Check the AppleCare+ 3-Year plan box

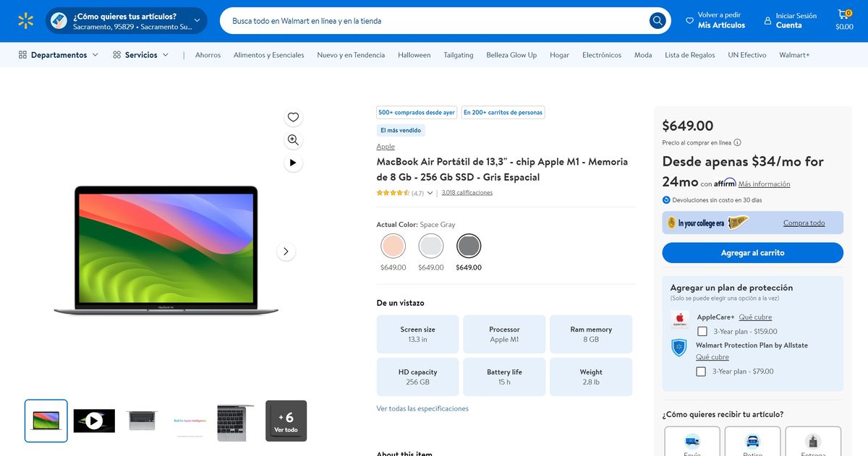(x=702, y=332)
